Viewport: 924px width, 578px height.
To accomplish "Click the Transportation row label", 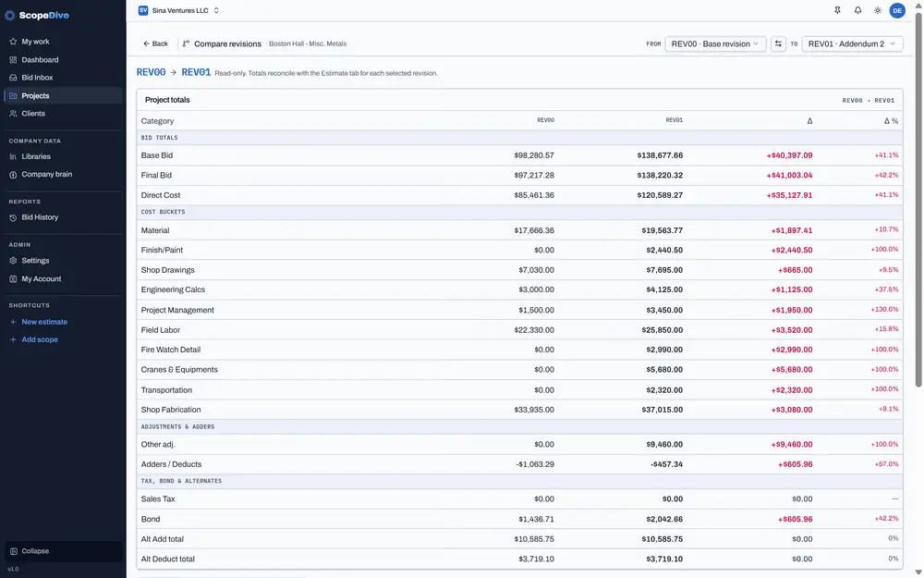I will click(x=166, y=390).
